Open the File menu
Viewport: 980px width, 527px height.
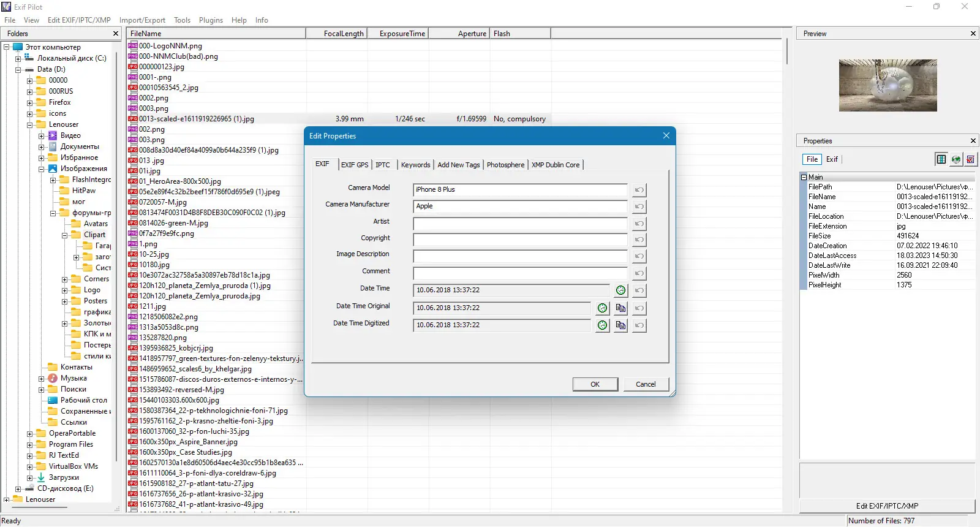pyautogui.click(x=10, y=20)
